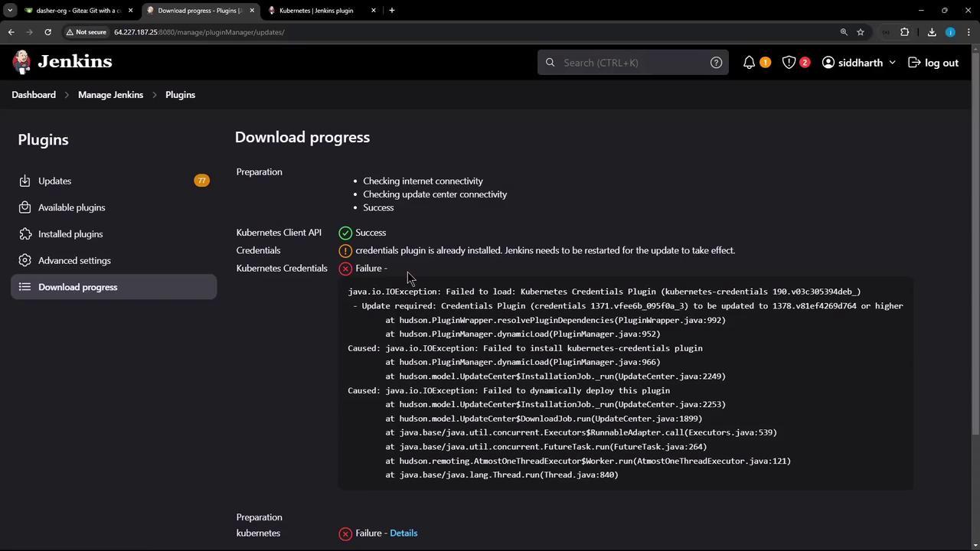Open the notifications bell icon
The image size is (980, 551).
click(x=749, y=63)
